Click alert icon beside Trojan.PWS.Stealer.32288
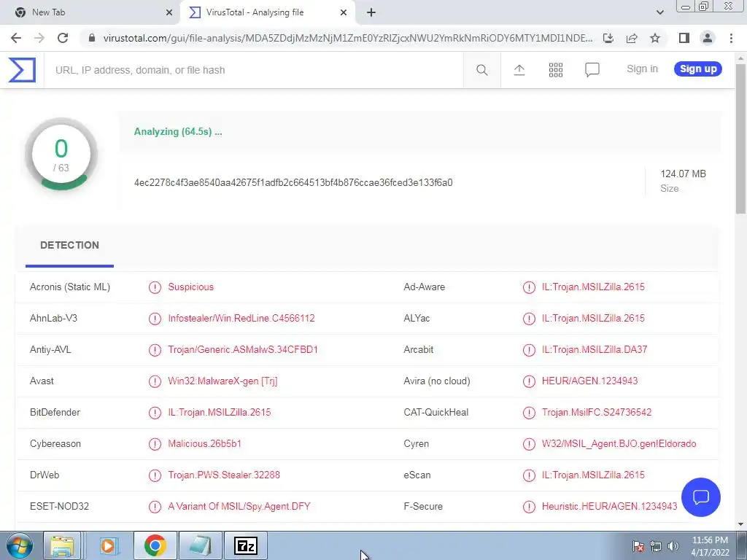The height and width of the screenshot is (560, 747). click(155, 475)
